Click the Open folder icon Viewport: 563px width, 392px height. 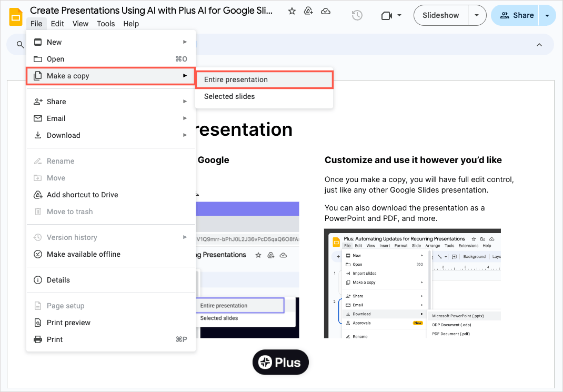tap(38, 59)
